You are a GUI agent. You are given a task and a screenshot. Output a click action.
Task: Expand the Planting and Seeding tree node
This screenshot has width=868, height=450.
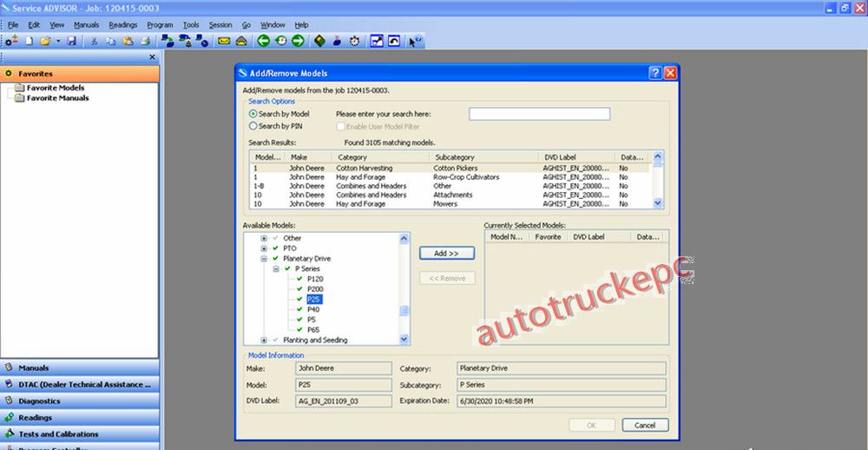pyautogui.click(x=264, y=340)
